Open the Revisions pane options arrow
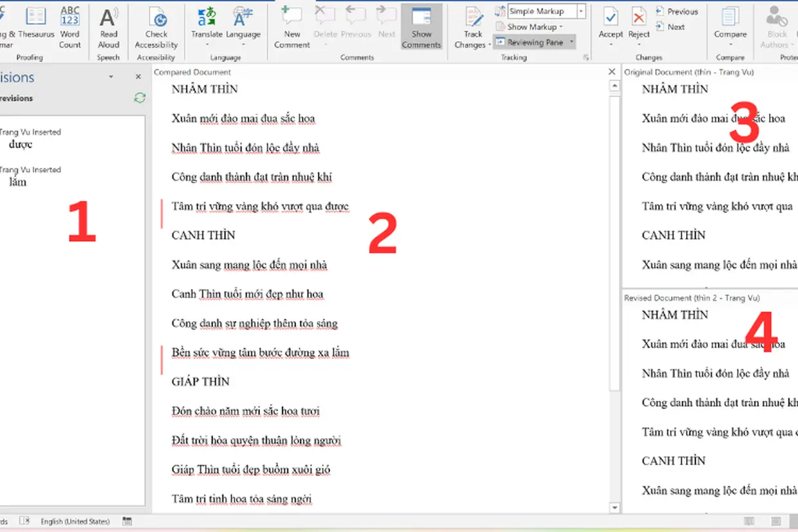Image resolution: width=798 pixels, height=532 pixels. pos(111,77)
